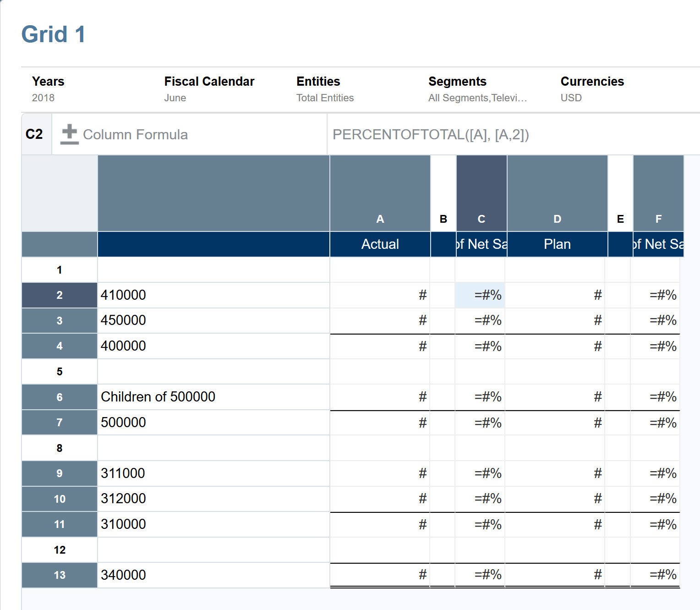Select row header 2
This screenshot has height=610, width=700.
pyautogui.click(x=59, y=295)
